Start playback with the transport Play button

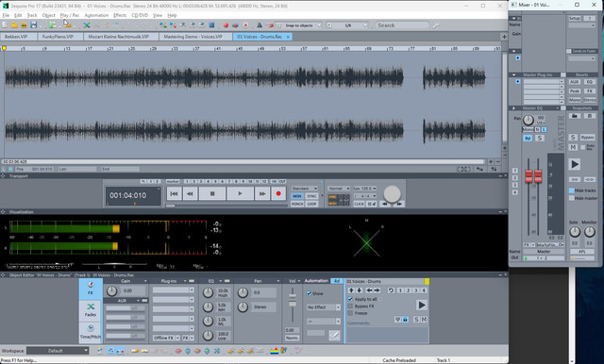(240, 193)
